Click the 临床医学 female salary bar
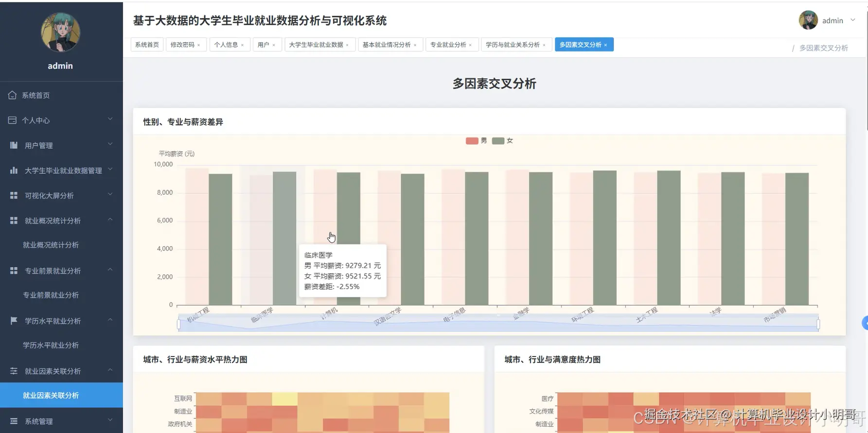 coord(284,238)
